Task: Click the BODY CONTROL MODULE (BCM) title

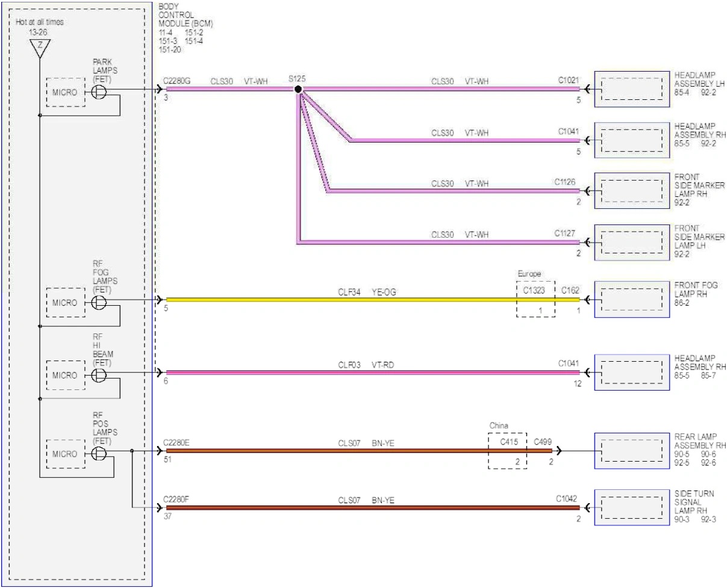Action: point(186,15)
